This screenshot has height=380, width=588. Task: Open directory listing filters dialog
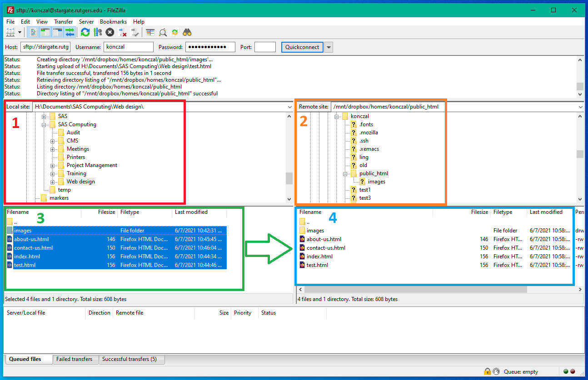(x=150, y=32)
